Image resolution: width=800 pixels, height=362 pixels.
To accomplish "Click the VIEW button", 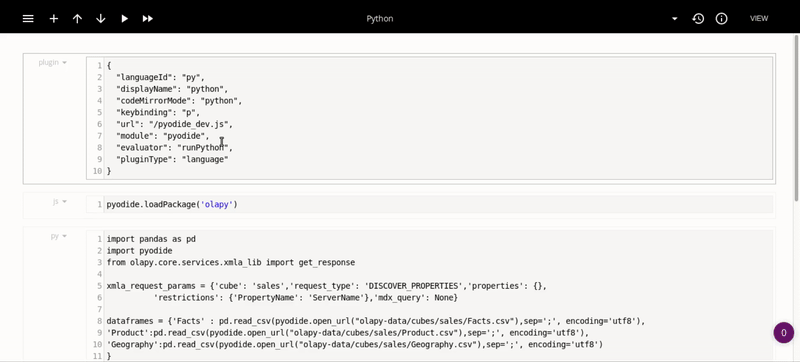I will (759, 18).
